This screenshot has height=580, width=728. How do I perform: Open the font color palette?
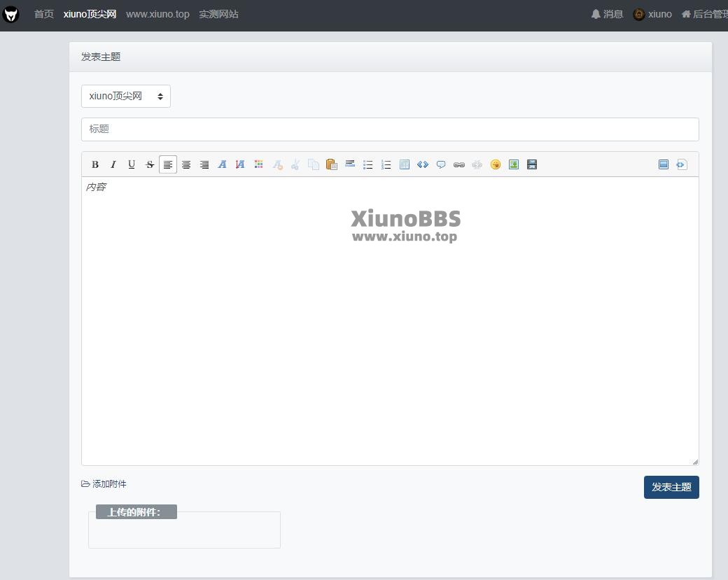pyautogui.click(x=258, y=164)
